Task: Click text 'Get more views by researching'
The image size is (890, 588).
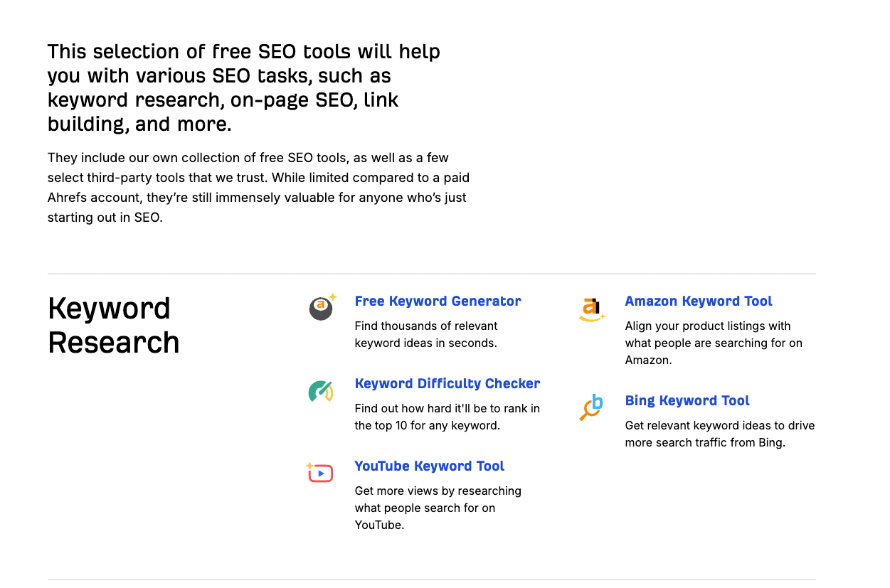Action: (438, 491)
